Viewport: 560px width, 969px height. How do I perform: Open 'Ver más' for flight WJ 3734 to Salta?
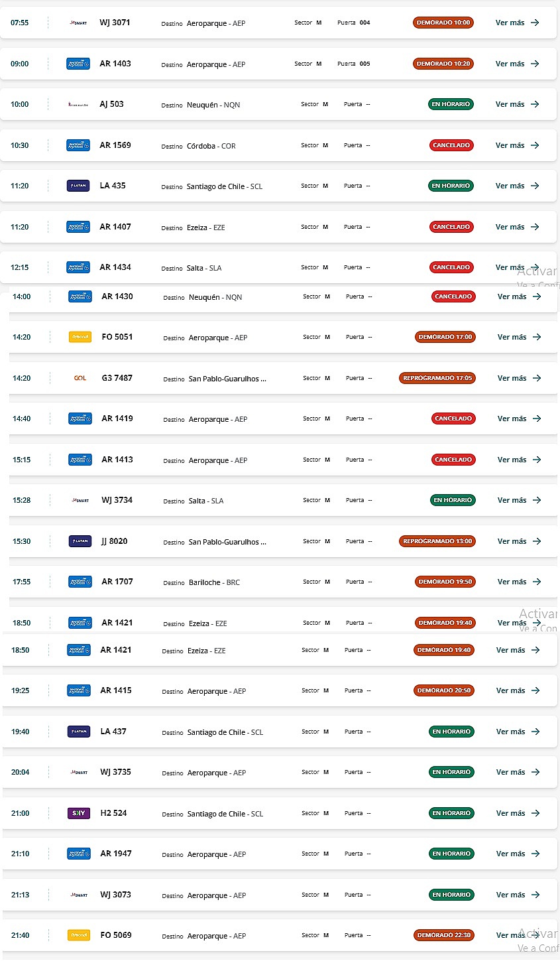(x=519, y=501)
